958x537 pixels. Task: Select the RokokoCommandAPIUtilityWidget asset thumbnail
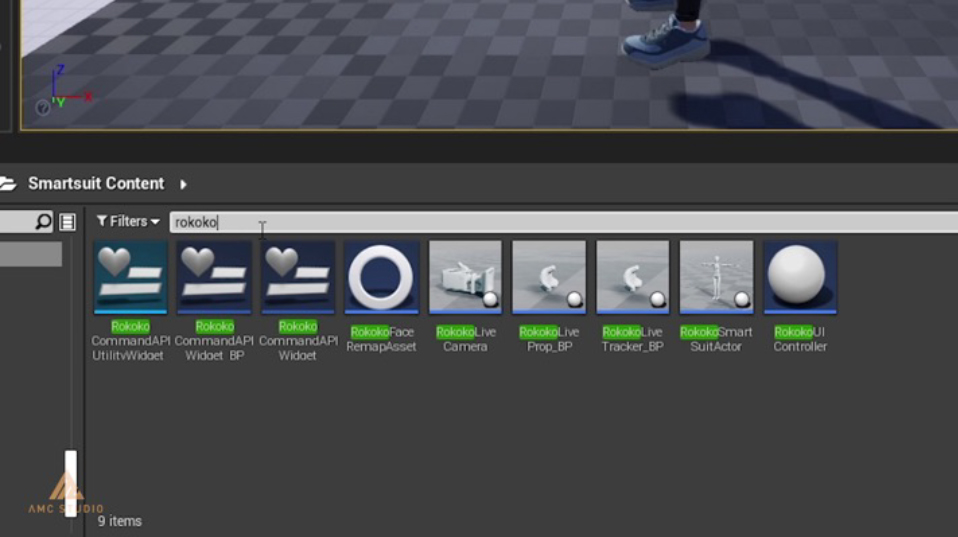pyautogui.click(x=130, y=277)
